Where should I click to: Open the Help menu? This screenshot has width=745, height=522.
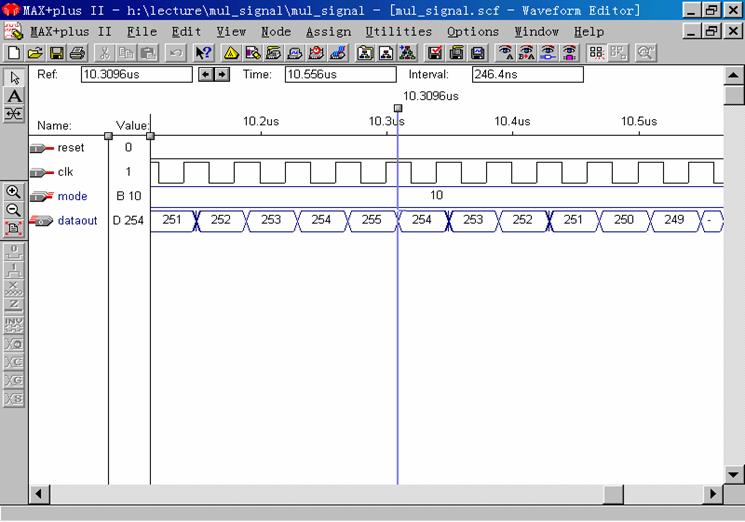[x=589, y=32]
